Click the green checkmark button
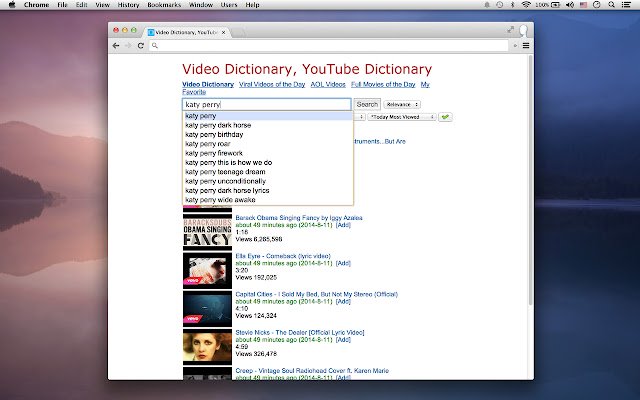The height and width of the screenshot is (400, 640). click(445, 117)
